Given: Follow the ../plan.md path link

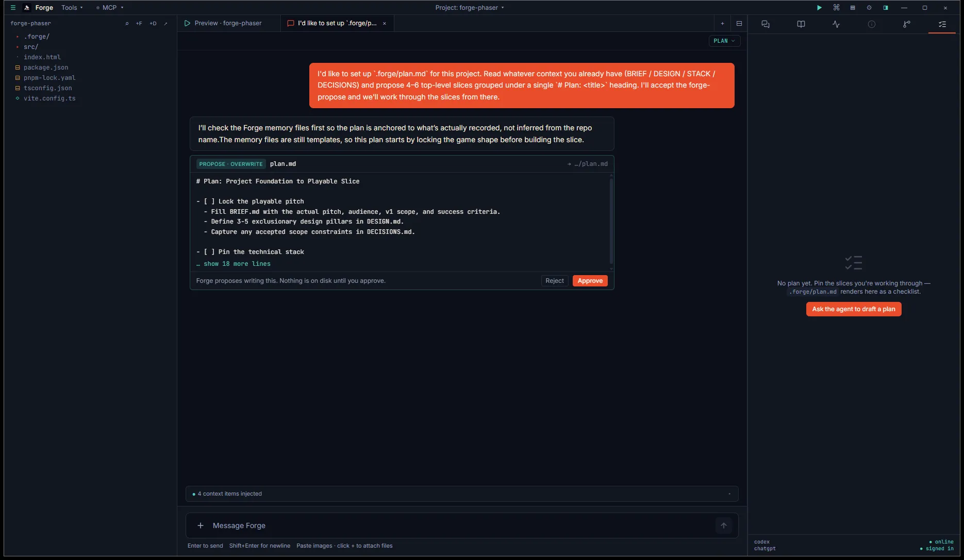Looking at the screenshot, I should (587, 164).
